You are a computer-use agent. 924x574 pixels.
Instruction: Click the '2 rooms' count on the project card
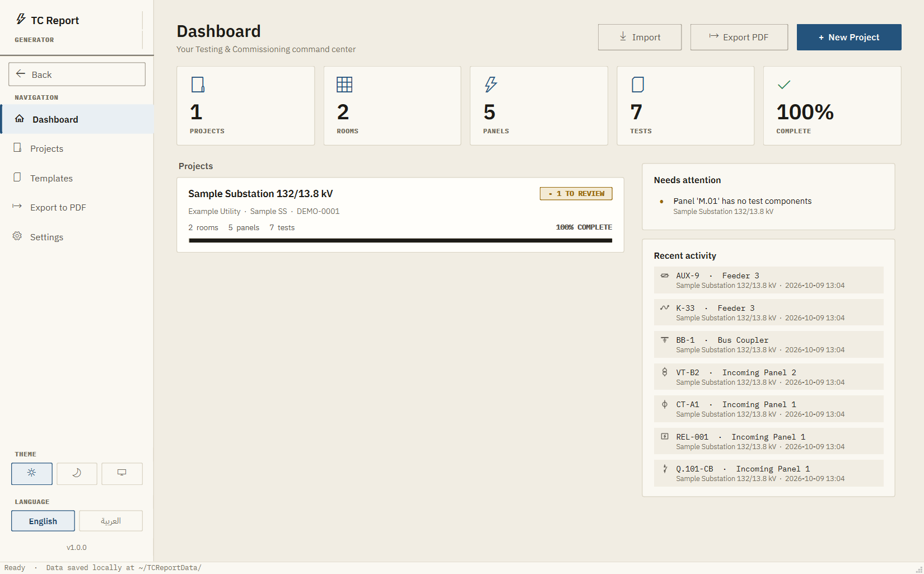(x=203, y=227)
